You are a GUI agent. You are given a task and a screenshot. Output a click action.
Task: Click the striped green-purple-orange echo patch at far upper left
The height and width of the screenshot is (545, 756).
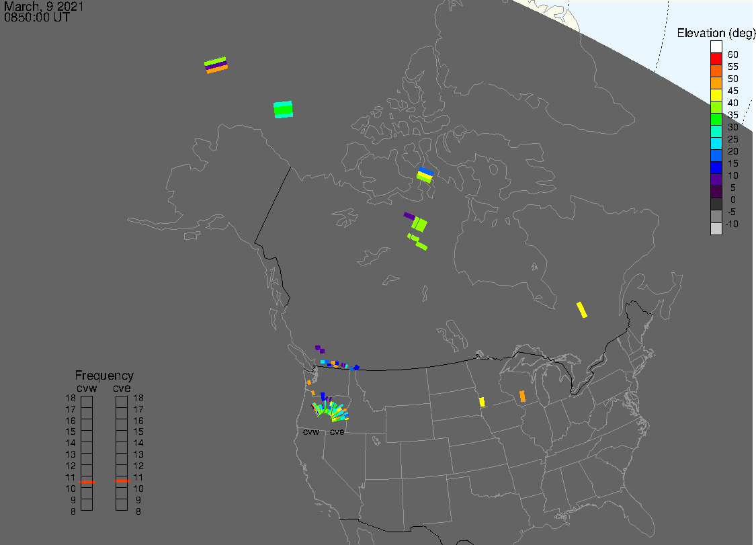(x=216, y=65)
